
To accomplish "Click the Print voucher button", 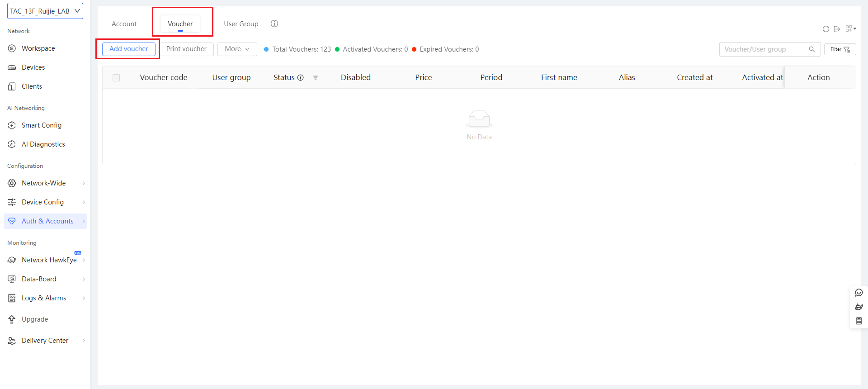I will pyautogui.click(x=186, y=49).
